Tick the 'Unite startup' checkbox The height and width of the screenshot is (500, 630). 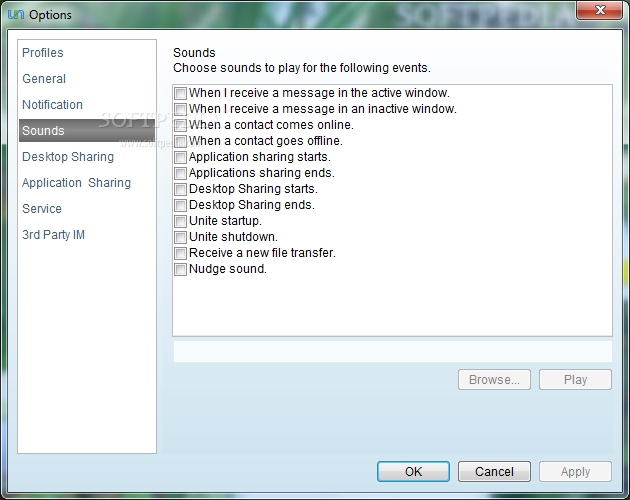(x=180, y=221)
